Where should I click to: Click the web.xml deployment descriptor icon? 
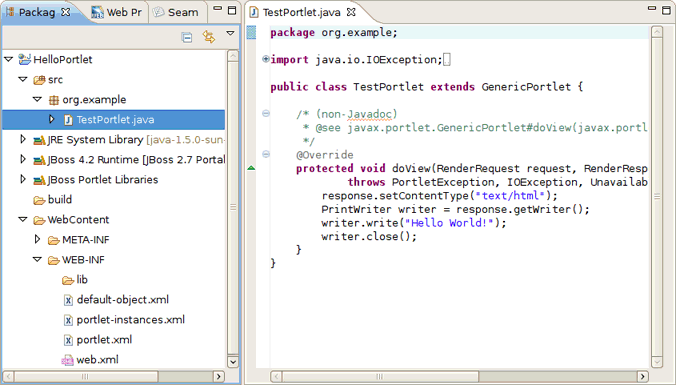click(x=68, y=360)
